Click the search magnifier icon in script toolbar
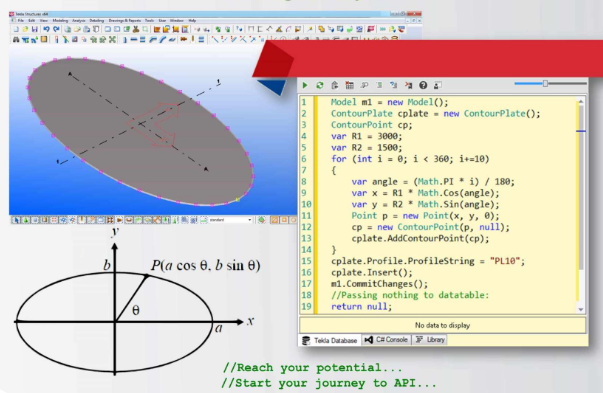The width and height of the screenshot is (603, 393). coord(364,85)
